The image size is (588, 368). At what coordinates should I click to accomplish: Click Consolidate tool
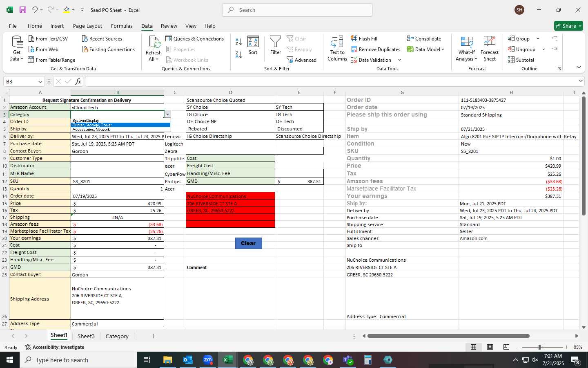coord(424,38)
